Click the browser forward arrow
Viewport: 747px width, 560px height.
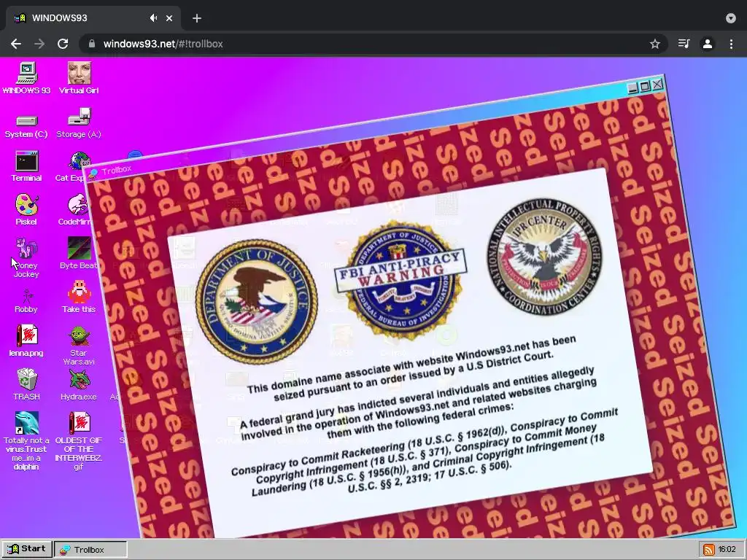coord(39,44)
